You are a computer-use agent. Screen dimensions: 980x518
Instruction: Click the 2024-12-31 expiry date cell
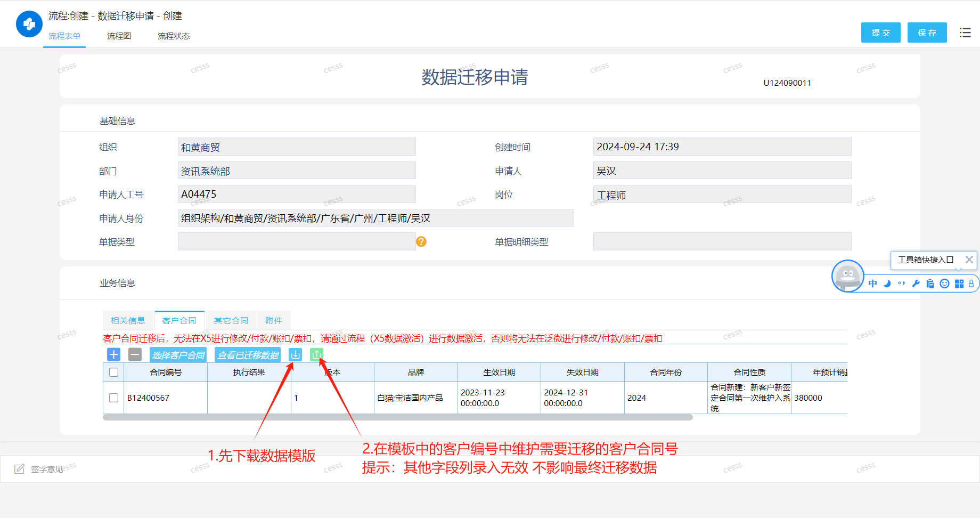tap(583, 398)
